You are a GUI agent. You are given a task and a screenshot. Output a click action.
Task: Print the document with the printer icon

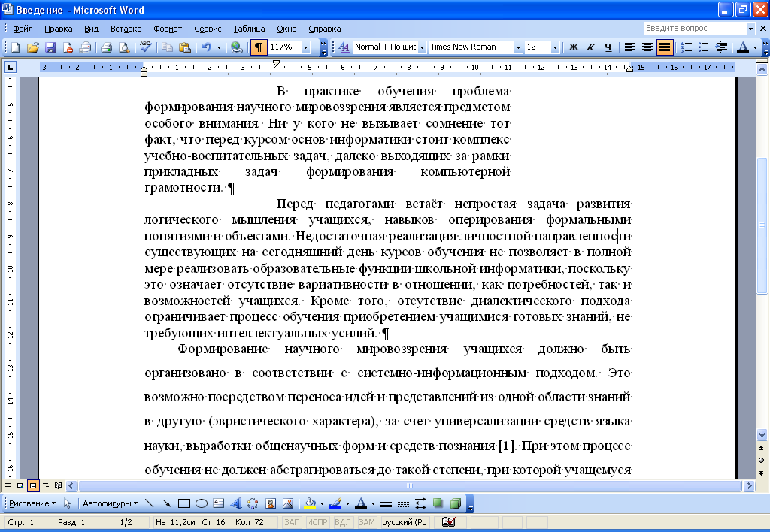[106, 47]
